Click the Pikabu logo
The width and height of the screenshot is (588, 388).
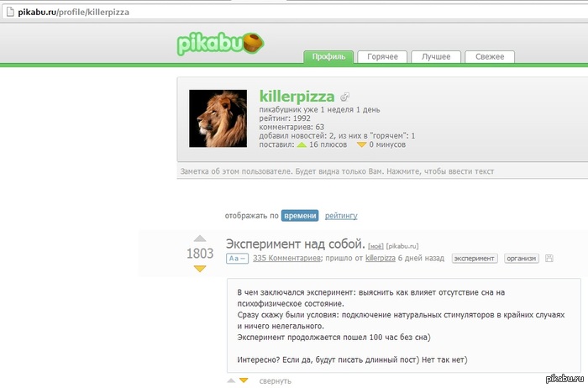[x=220, y=44]
